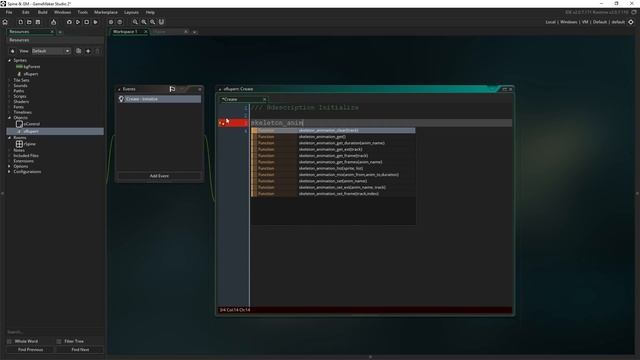Click the flag icon in Events panel
Viewport: 640px width, 360px height.
pyautogui.click(x=172, y=89)
